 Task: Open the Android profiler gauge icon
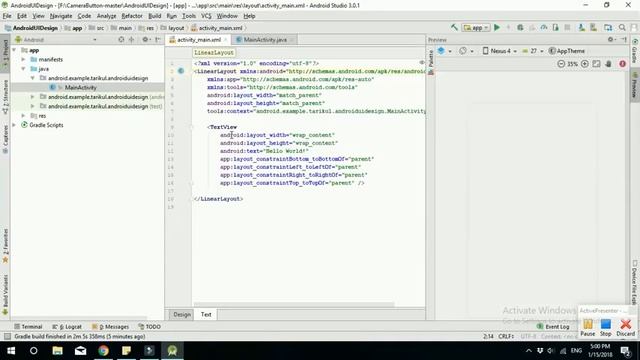click(x=544, y=27)
